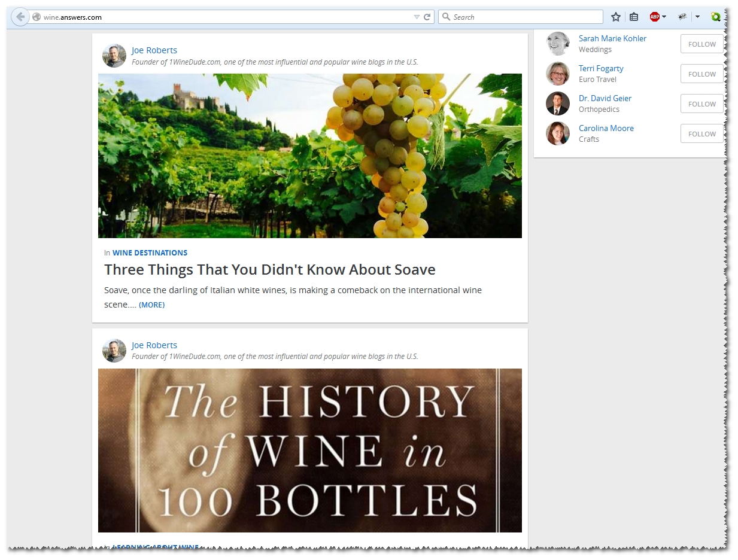Viewport: 738px width, 560px height.
Task: Follow Carolina Moore
Action: [701, 134]
